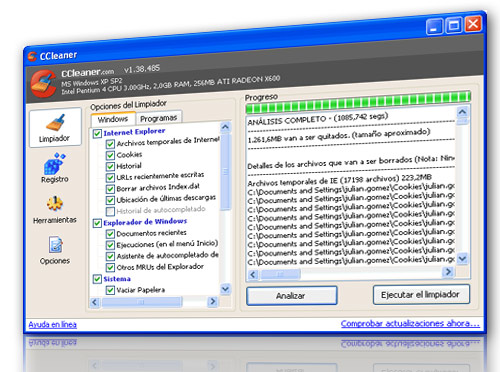The height and width of the screenshot is (372, 500).
Task: Click results pane scroll-left arrow
Action: [x=253, y=275]
